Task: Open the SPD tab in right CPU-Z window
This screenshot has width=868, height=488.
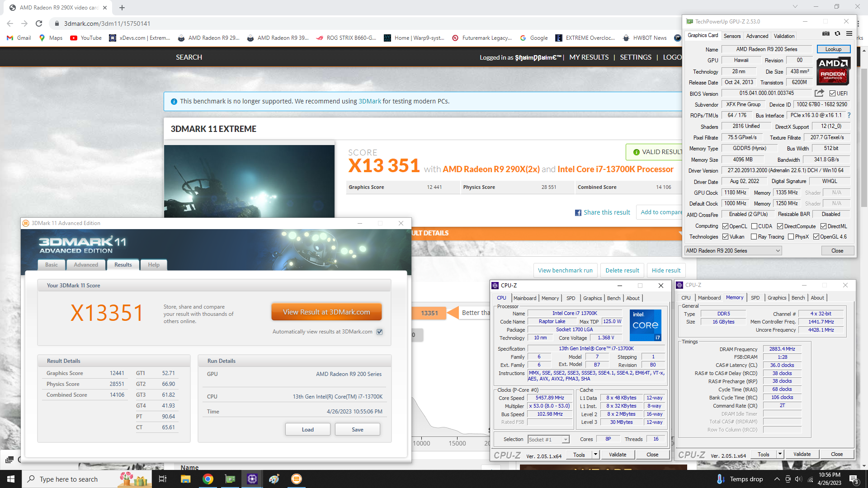Action: point(755,298)
